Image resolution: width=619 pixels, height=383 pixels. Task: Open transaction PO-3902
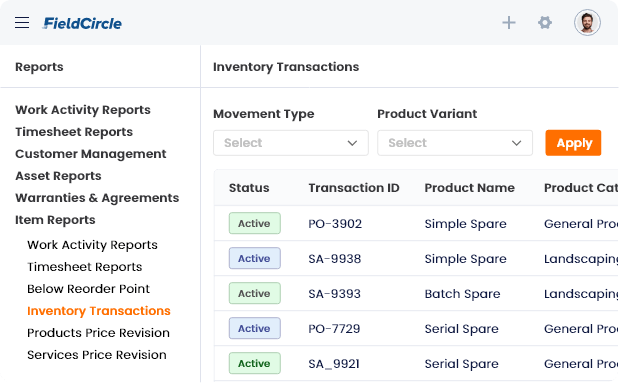point(335,224)
